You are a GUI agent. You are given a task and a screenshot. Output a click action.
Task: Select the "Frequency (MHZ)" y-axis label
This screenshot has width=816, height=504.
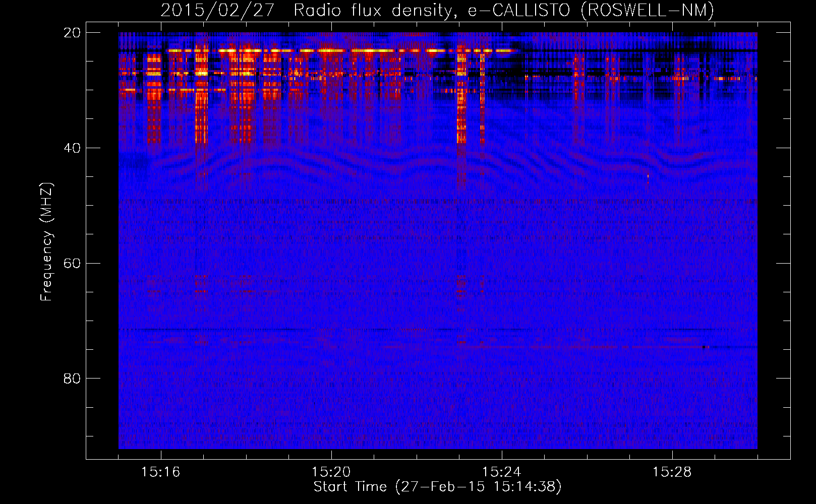point(46,242)
